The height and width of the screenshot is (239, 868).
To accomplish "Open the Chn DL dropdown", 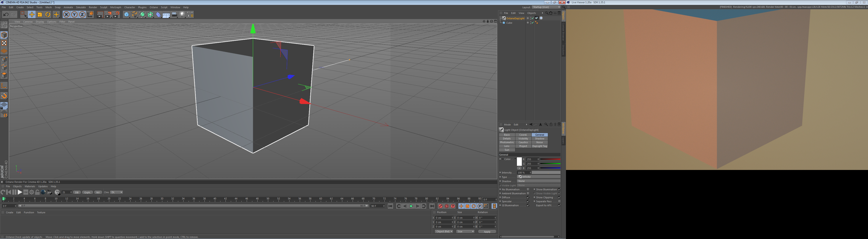I will 117,193.
